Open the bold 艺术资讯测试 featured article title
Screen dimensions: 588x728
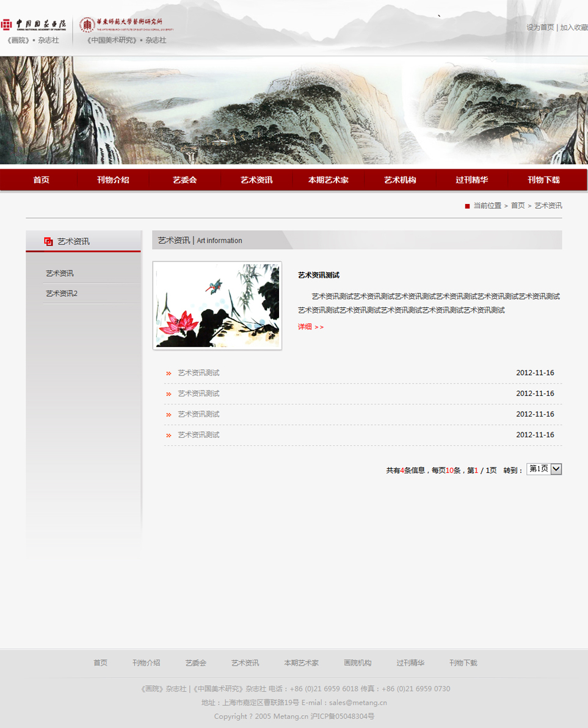[318, 275]
